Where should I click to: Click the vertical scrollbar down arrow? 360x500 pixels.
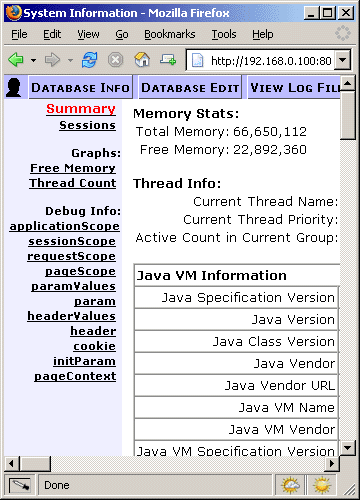tap(348, 448)
